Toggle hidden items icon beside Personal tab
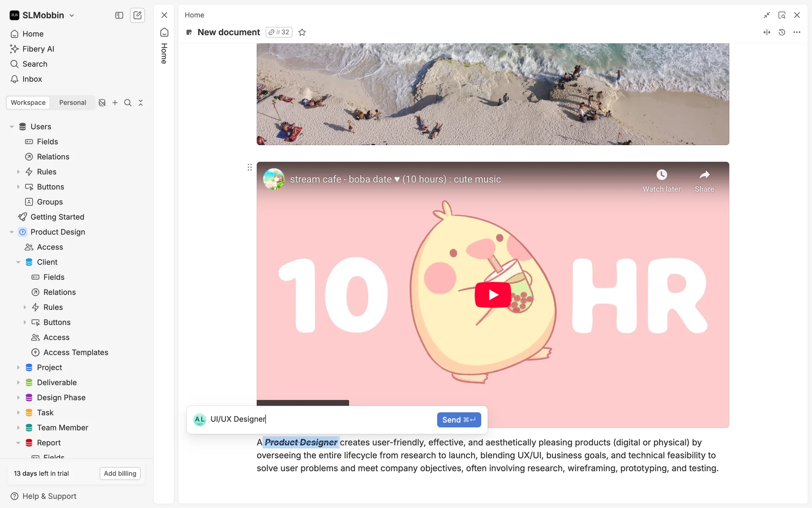The width and height of the screenshot is (812, 508). (102, 103)
